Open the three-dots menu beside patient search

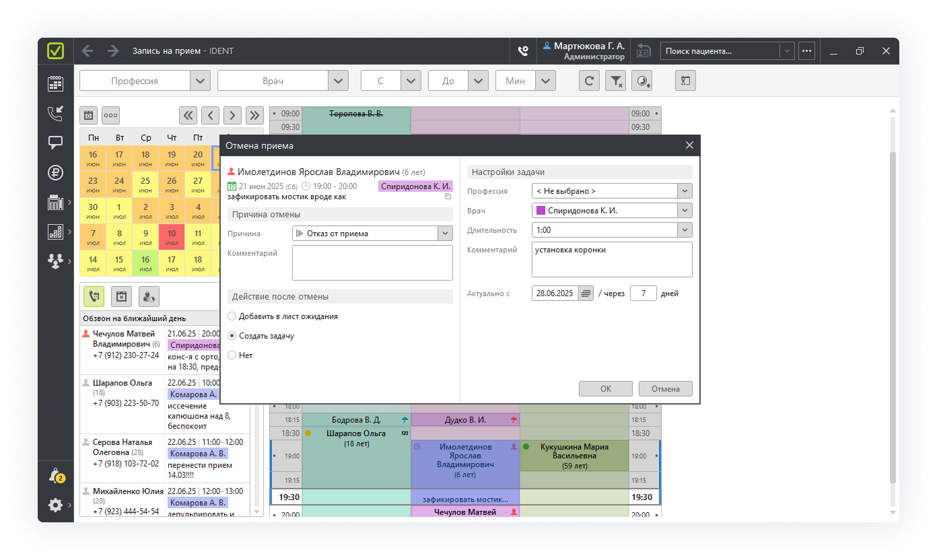pos(806,50)
